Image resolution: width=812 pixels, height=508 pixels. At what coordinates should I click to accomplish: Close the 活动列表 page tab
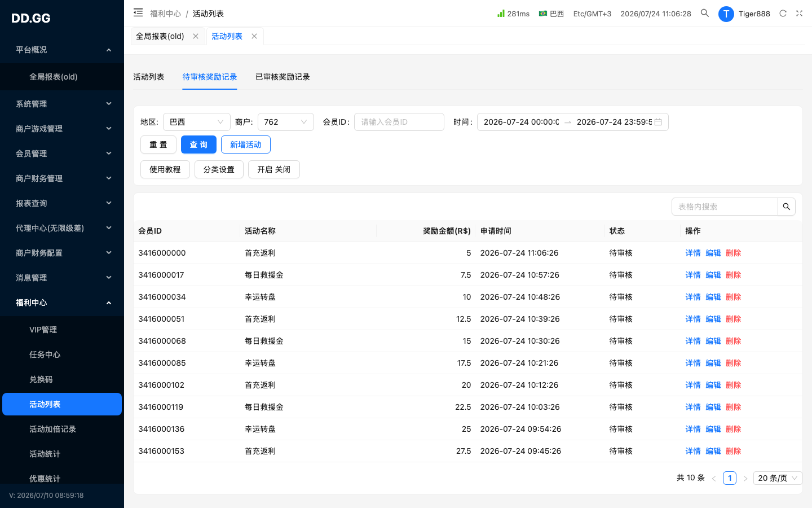(x=254, y=36)
